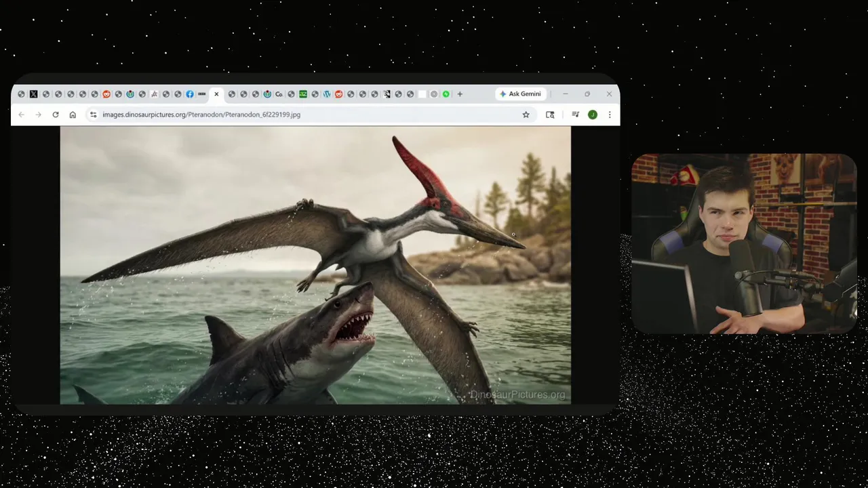Switch to the Reddit tab beside WordPress tab
Screen dimensions: 868x488
338,94
